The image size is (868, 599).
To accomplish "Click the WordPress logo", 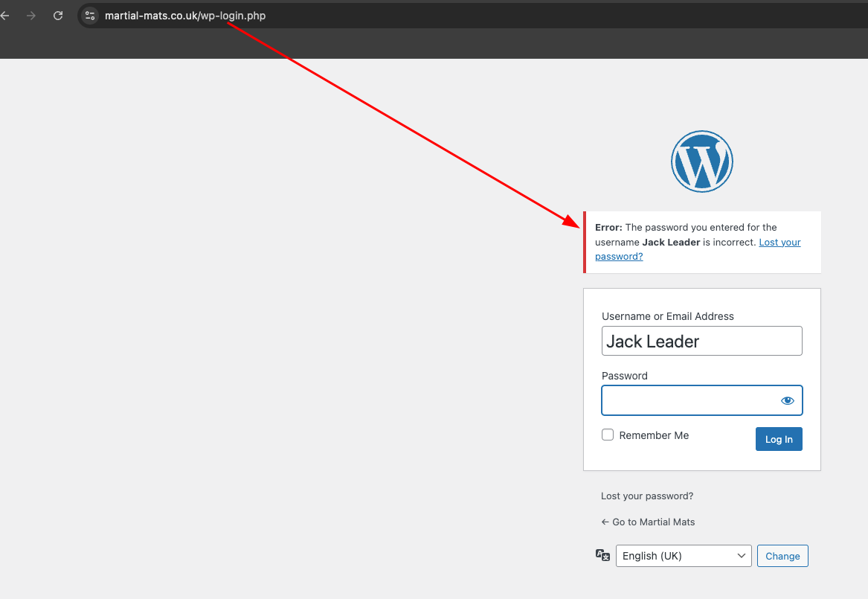I will tap(702, 161).
